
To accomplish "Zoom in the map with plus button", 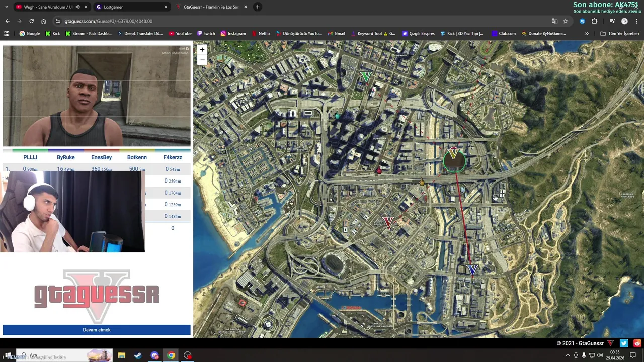I will tap(202, 50).
